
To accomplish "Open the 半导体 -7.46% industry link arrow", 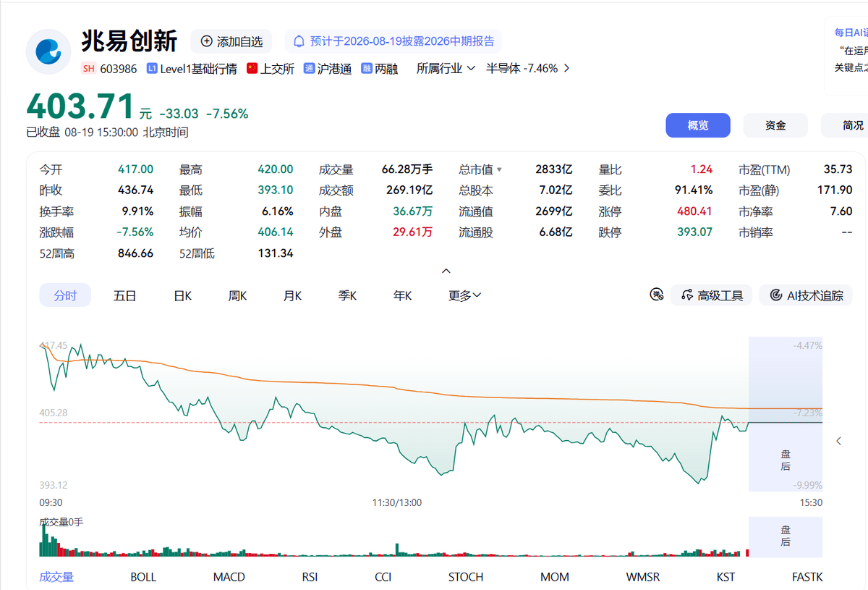I will pyautogui.click(x=566, y=68).
